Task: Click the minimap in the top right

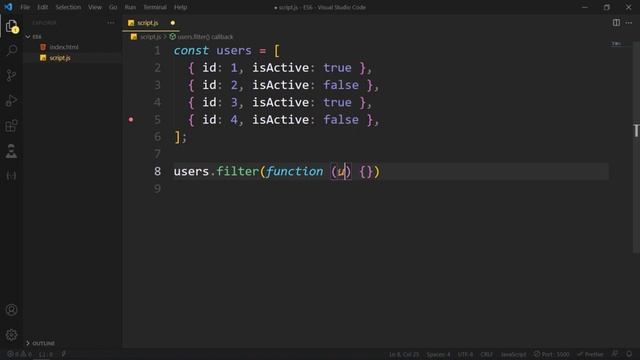Action: (616, 43)
